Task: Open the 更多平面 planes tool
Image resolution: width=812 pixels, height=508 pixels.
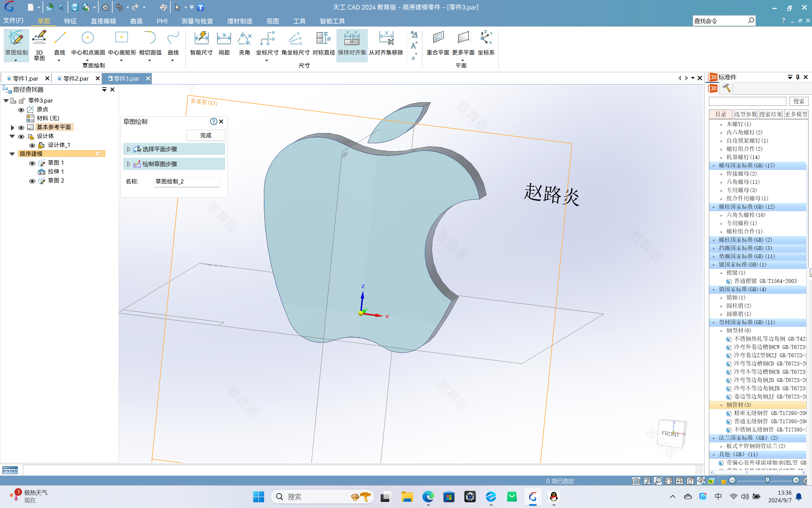Action: (463, 45)
